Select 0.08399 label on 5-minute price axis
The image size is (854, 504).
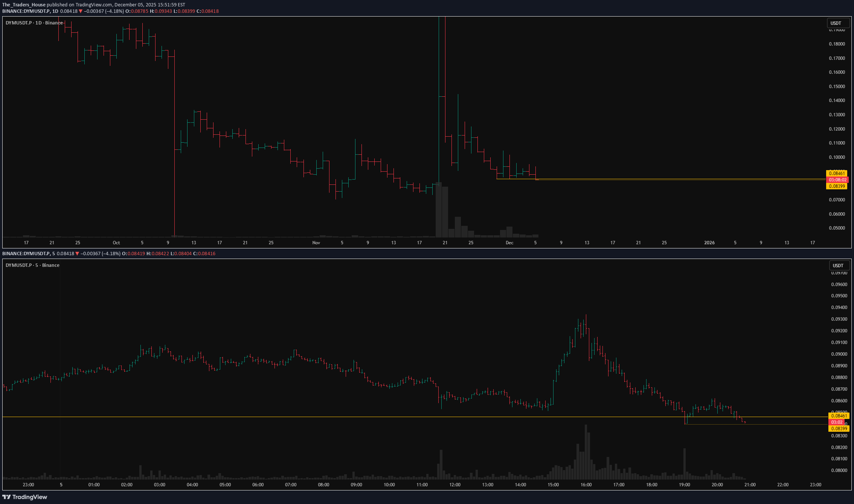click(x=839, y=429)
